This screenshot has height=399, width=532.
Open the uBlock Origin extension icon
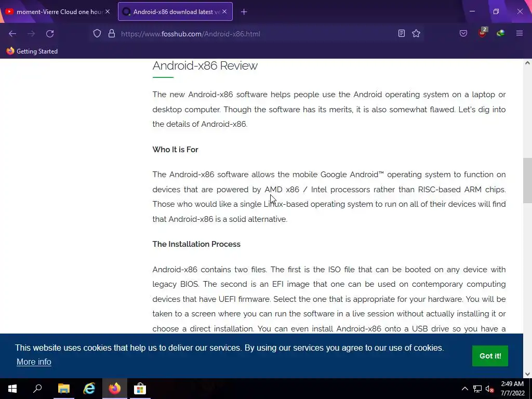click(482, 33)
